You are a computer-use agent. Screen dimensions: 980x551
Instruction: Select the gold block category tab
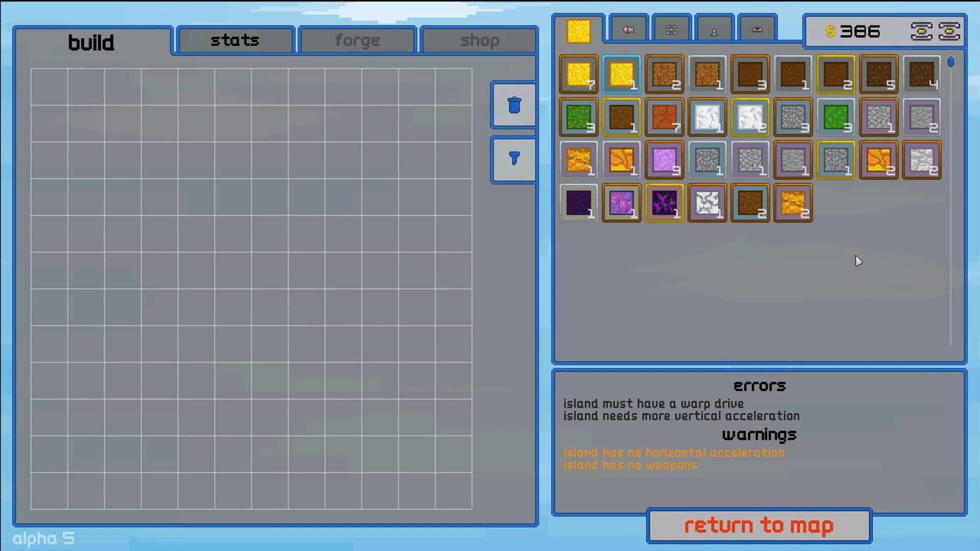pos(579,31)
